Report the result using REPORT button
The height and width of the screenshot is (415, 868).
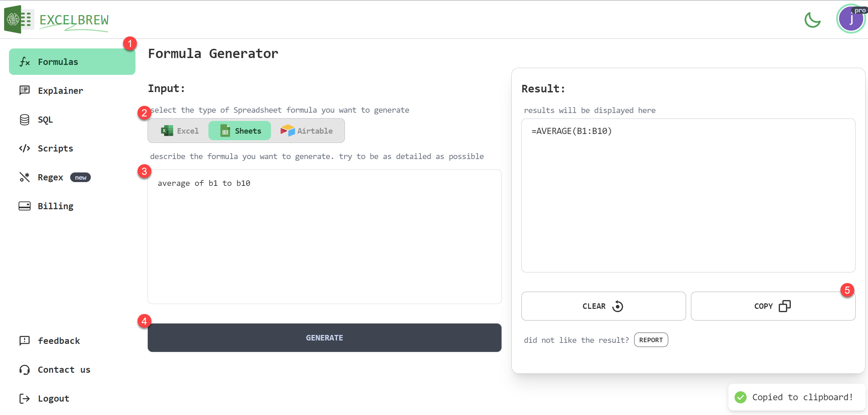(x=651, y=340)
